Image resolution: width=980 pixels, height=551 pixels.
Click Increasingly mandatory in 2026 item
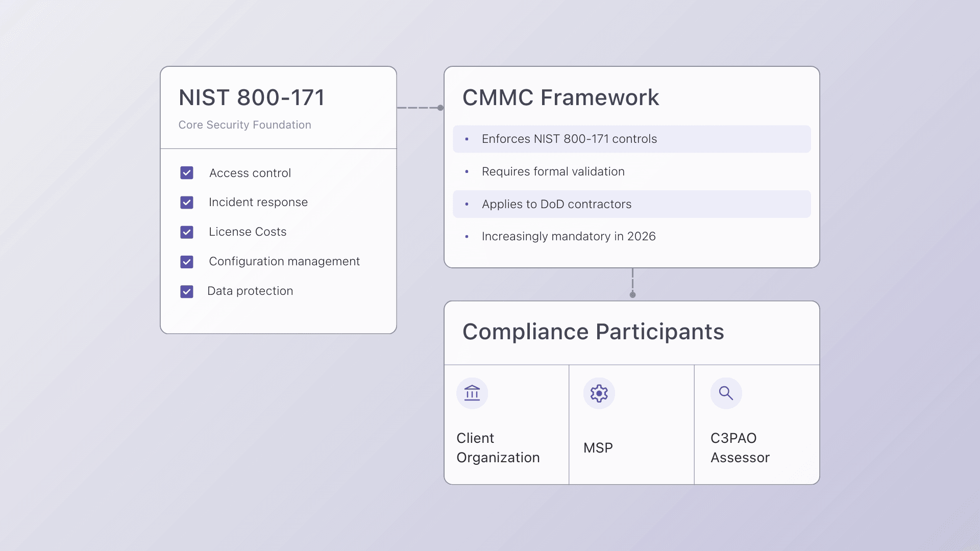pyautogui.click(x=568, y=236)
